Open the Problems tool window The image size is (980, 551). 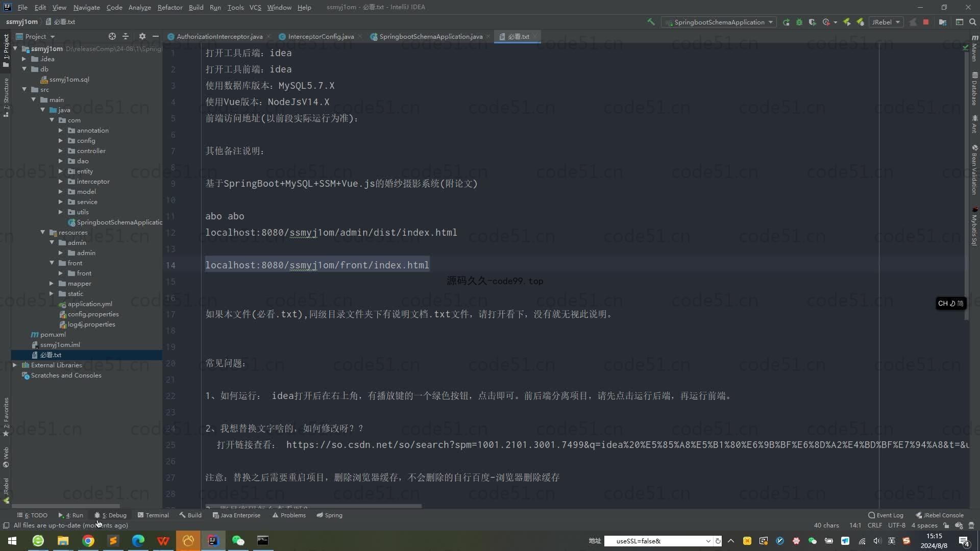(x=289, y=515)
